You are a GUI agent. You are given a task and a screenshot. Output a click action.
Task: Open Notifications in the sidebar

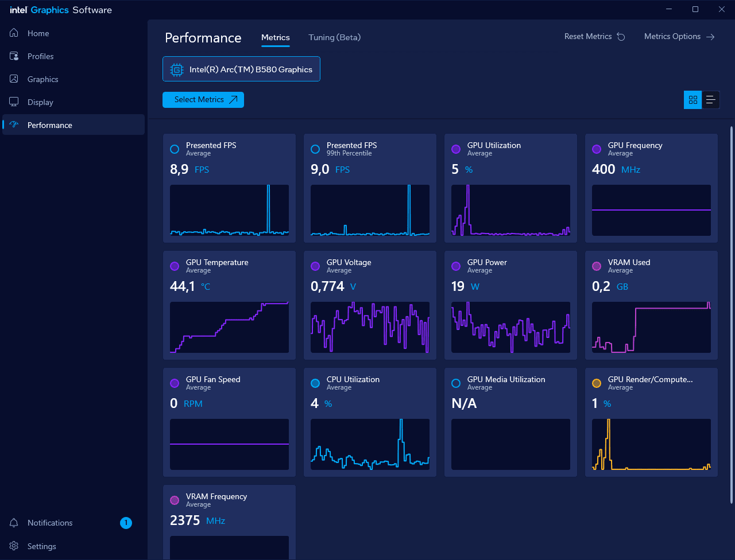pyautogui.click(x=73, y=523)
